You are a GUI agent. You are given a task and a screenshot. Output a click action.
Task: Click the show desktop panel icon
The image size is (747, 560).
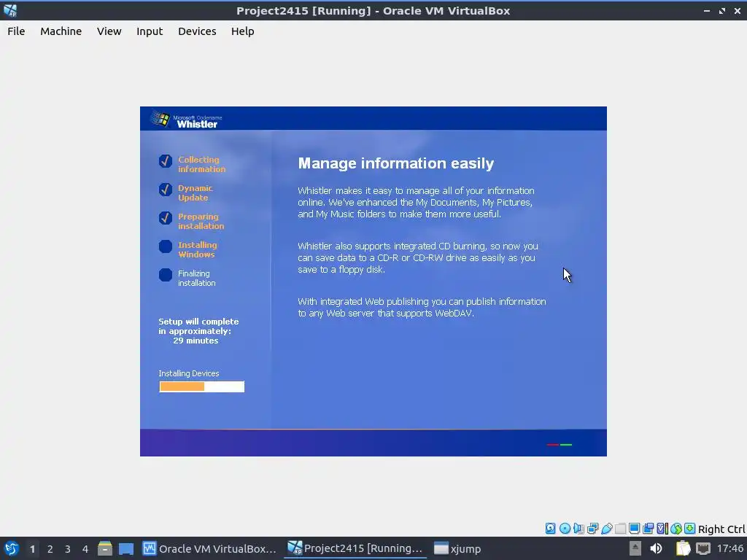(x=126, y=548)
